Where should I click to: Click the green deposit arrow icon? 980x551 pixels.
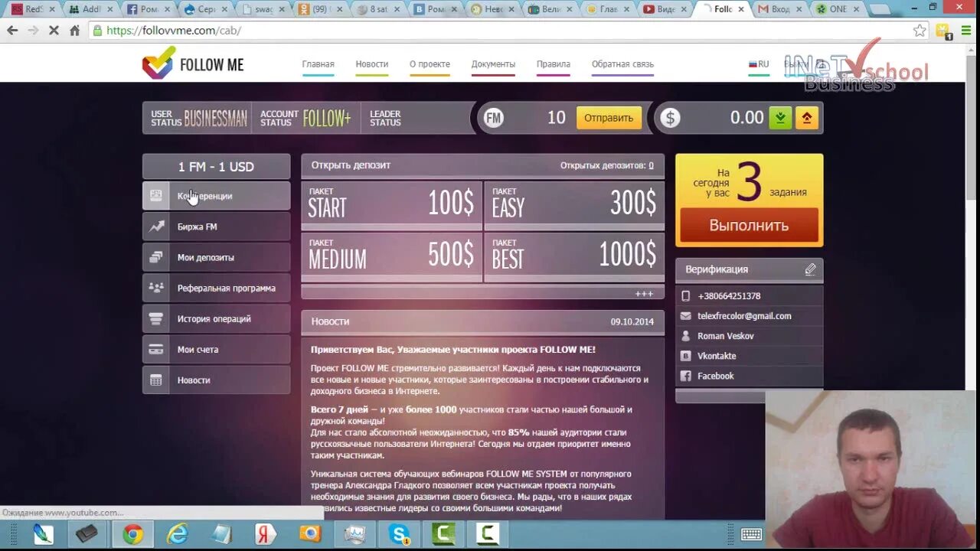(x=780, y=118)
